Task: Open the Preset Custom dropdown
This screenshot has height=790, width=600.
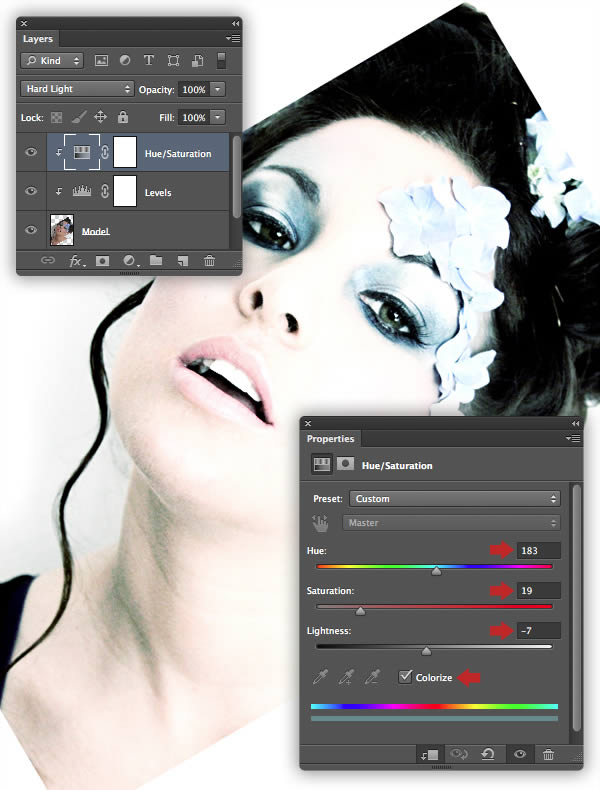Action: (455, 499)
